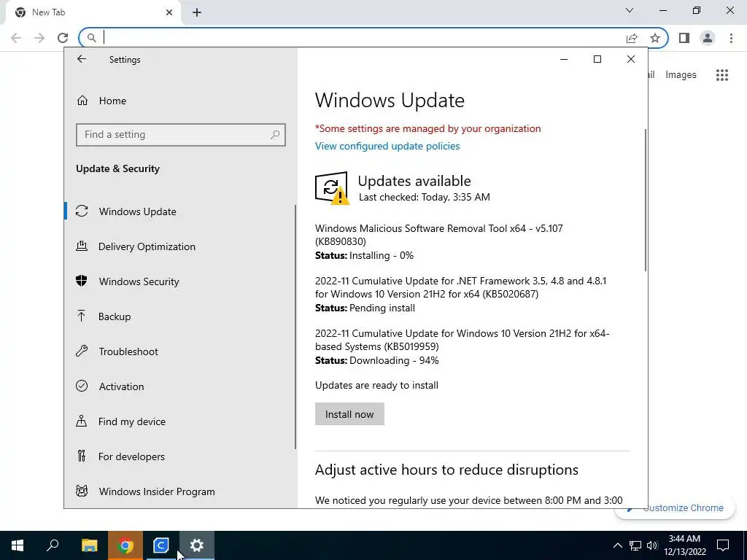Open Windows Insider Program settings
This screenshot has height=560, width=747.
[157, 491]
